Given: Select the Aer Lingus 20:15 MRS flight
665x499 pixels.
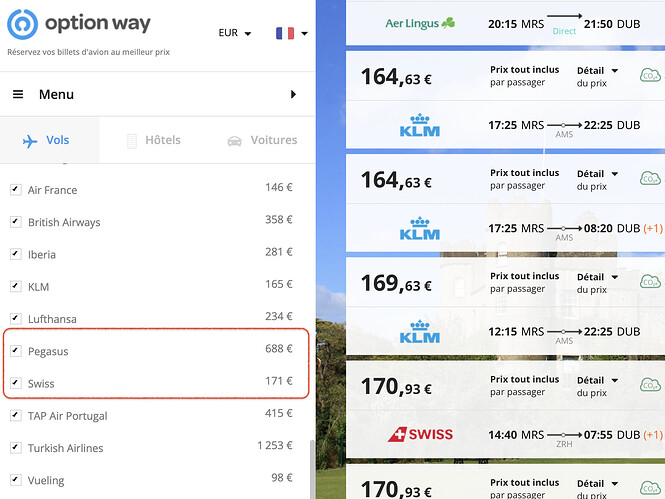Looking at the screenshot, I should pos(506,23).
